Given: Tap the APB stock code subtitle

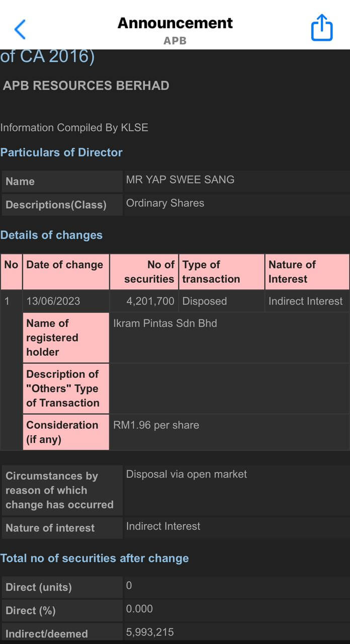Looking at the screenshot, I should pyautogui.click(x=175, y=41).
